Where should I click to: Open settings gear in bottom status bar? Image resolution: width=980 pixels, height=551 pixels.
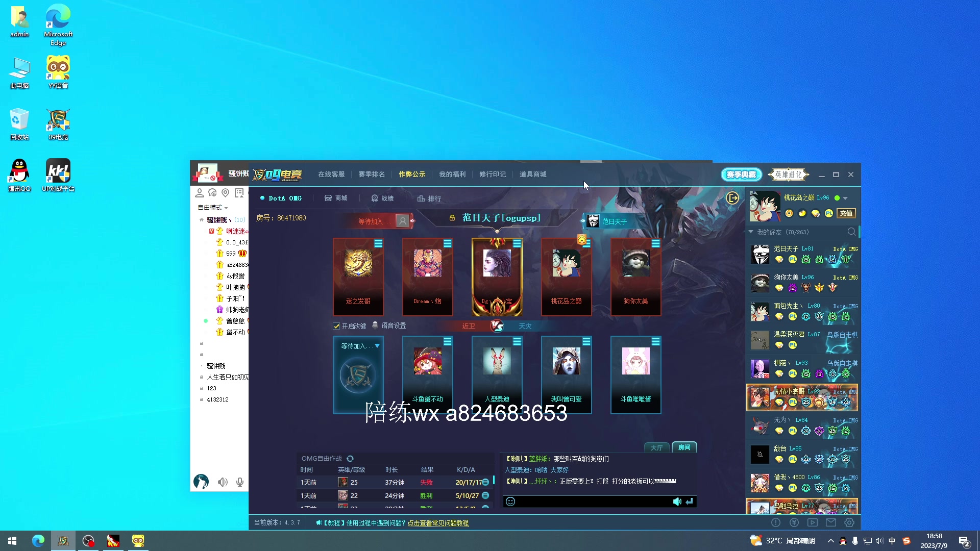point(849,522)
